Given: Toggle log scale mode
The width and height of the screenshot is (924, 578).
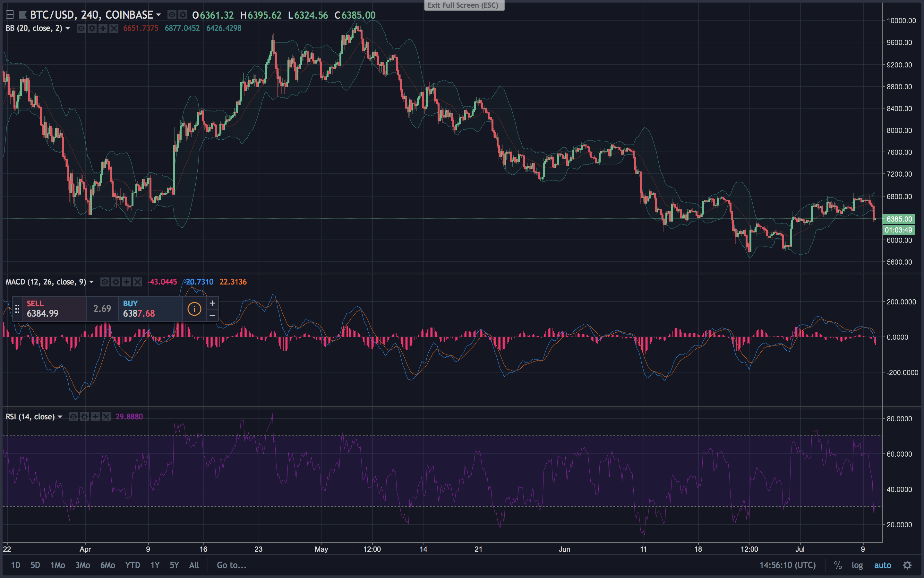Looking at the screenshot, I should coord(857,565).
